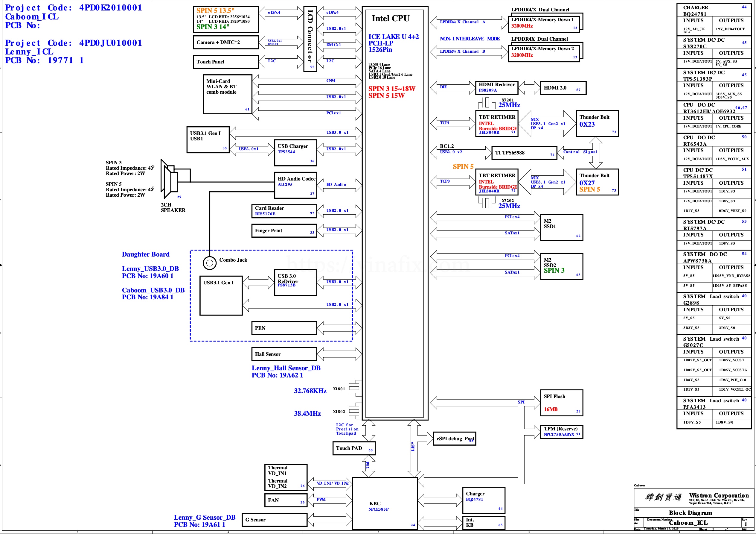Click the FAN block
Viewport: 756px width, 534px height.
click(x=286, y=500)
